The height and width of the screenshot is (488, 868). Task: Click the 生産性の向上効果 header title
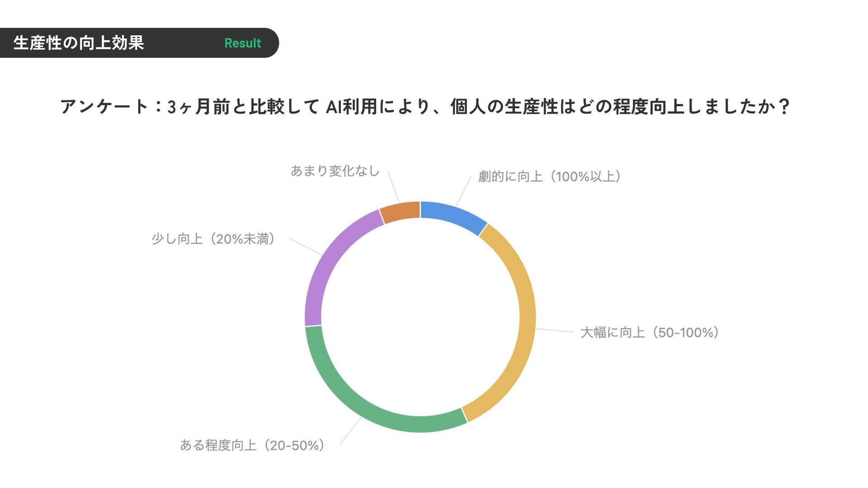[x=79, y=43]
